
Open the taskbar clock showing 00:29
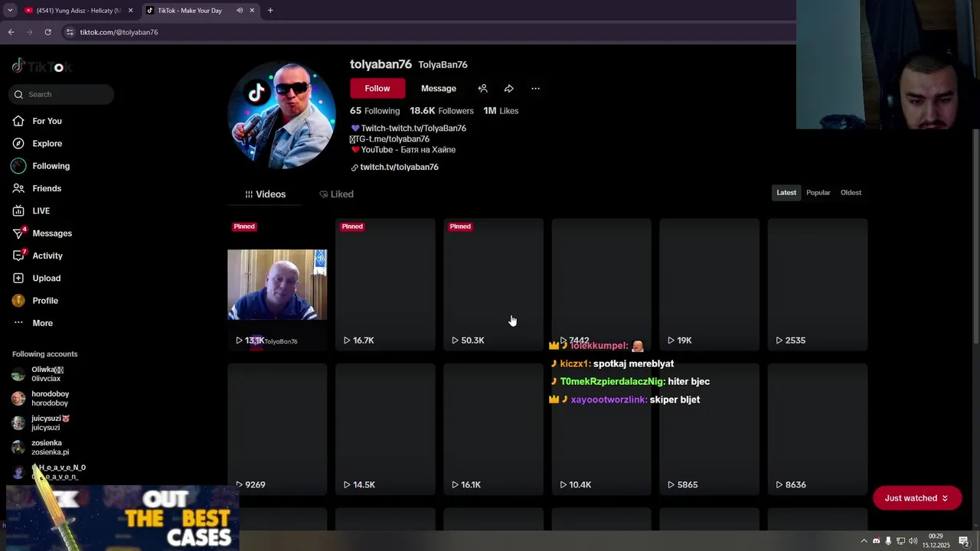936,541
